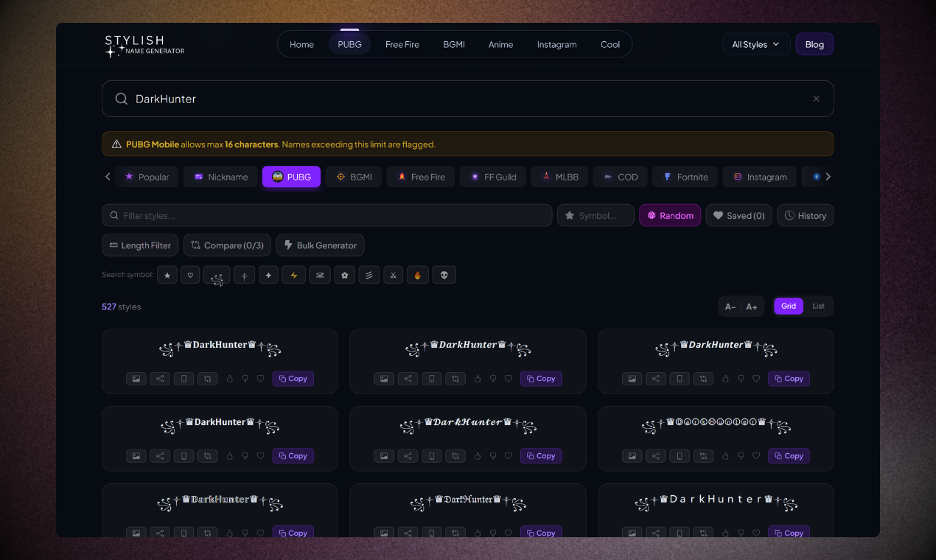
Task: Select the COD category chip
Action: pos(620,177)
